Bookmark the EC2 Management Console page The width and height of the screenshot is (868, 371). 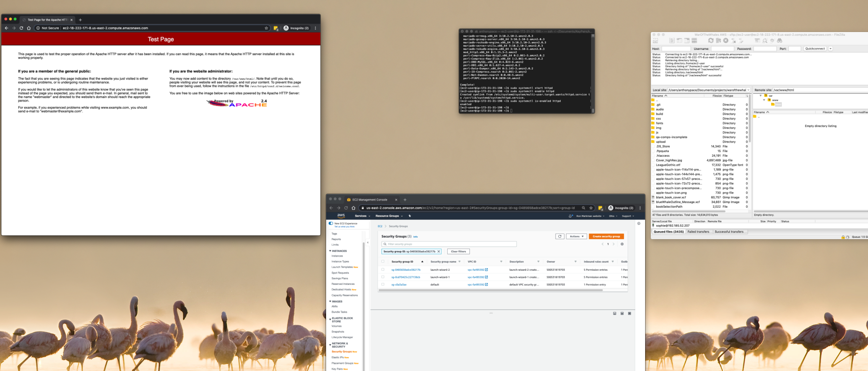tap(591, 208)
